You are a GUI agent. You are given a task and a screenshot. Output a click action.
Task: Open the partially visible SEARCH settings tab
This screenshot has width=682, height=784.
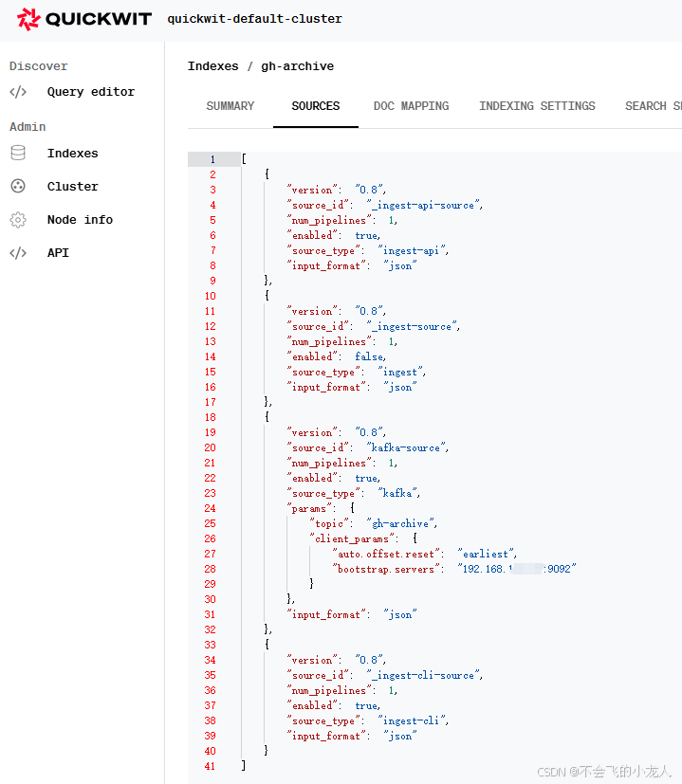(x=653, y=106)
